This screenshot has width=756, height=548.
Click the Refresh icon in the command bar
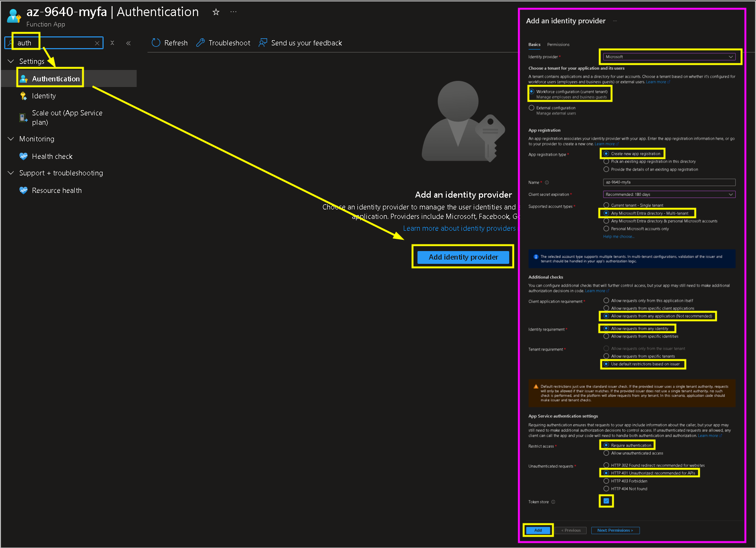[x=156, y=43]
